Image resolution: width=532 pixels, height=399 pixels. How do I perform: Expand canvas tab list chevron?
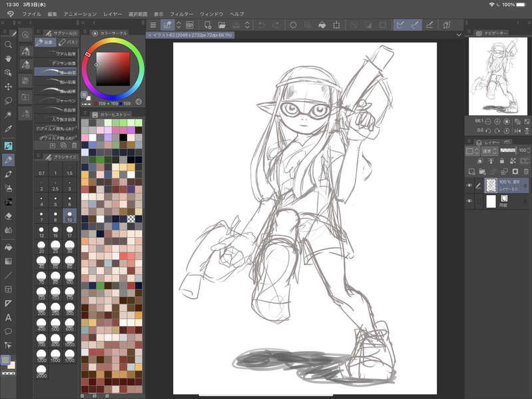coord(459,35)
